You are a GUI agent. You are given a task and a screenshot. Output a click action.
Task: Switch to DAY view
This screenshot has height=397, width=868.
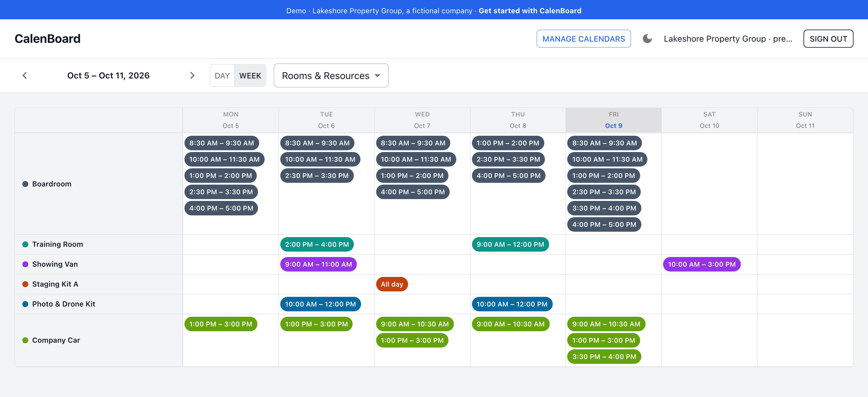click(x=222, y=75)
